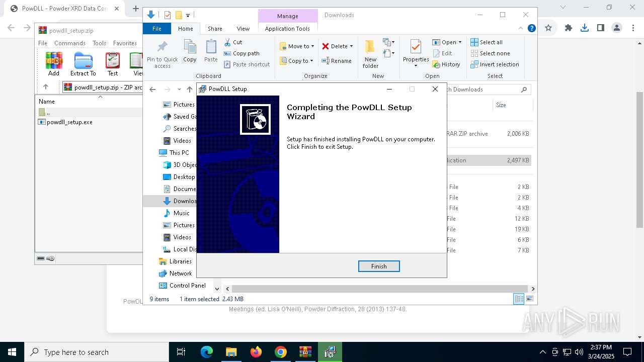Bookmark this page with star icon
Screen dimensions: 644x362
click(548, 28)
